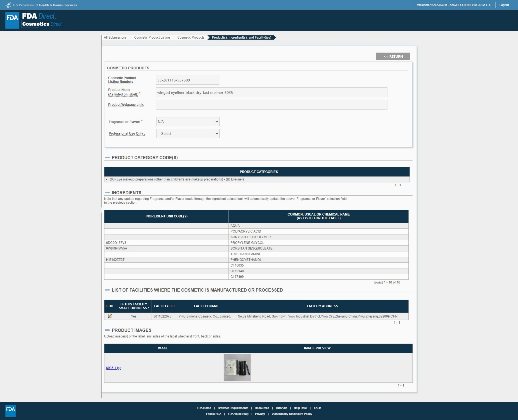
Task: Collapse the List of Facilities section
Action: 107,290
